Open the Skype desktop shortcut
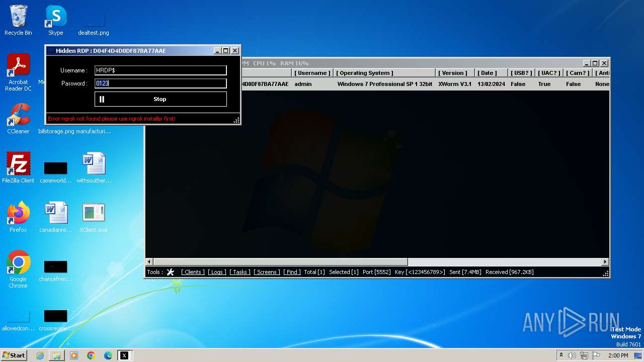The width and height of the screenshot is (644, 362). click(55, 20)
